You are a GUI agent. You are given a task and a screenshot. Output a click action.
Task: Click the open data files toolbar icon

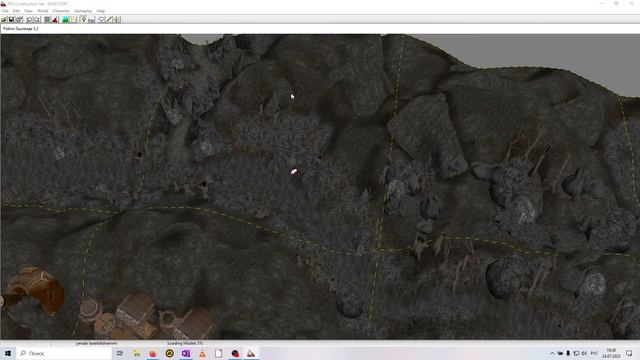pyautogui.click(x=4, y=20)
